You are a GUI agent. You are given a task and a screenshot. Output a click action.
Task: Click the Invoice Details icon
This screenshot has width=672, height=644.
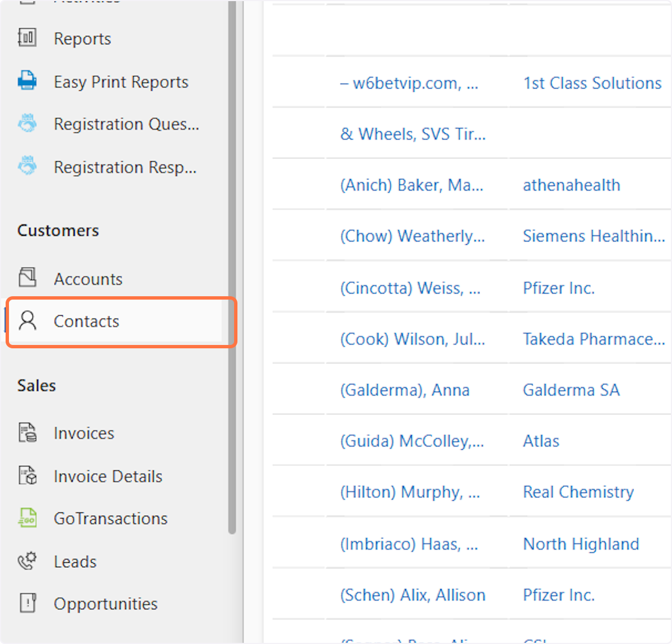pyautogui.click(x=27, y=475)
